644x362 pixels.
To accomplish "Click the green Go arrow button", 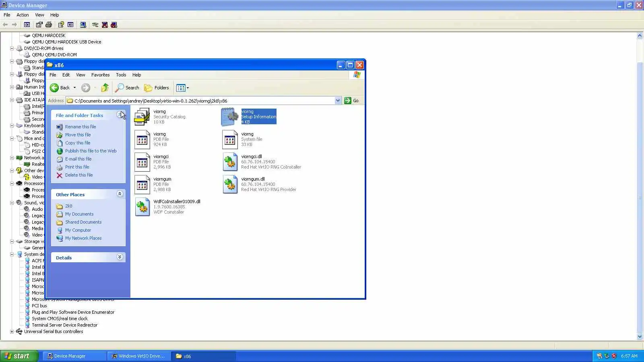I will click(x=348, y=101).
